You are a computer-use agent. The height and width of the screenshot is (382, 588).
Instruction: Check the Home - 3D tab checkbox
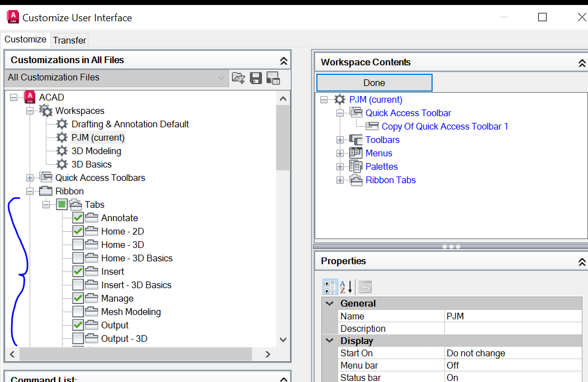[78, 245]
